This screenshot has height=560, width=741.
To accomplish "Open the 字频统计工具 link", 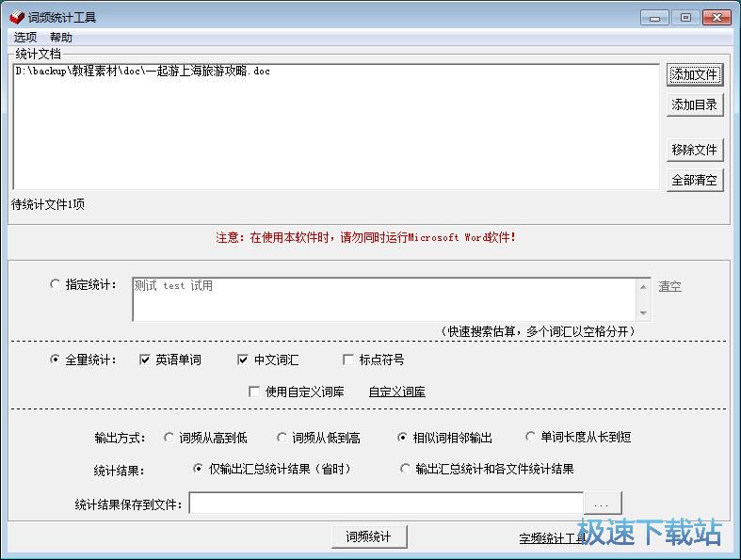I will click(x=552, y=538).
